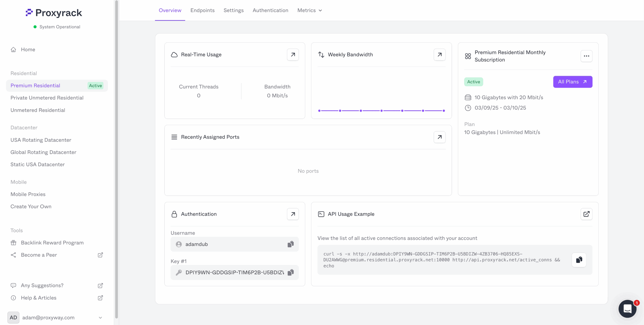
Task: Click last data point on bandwidth chart
Action: (444, 111)
